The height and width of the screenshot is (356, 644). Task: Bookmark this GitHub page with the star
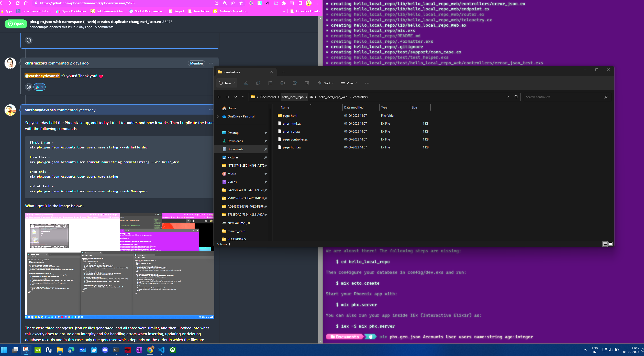tap(241, 3)
